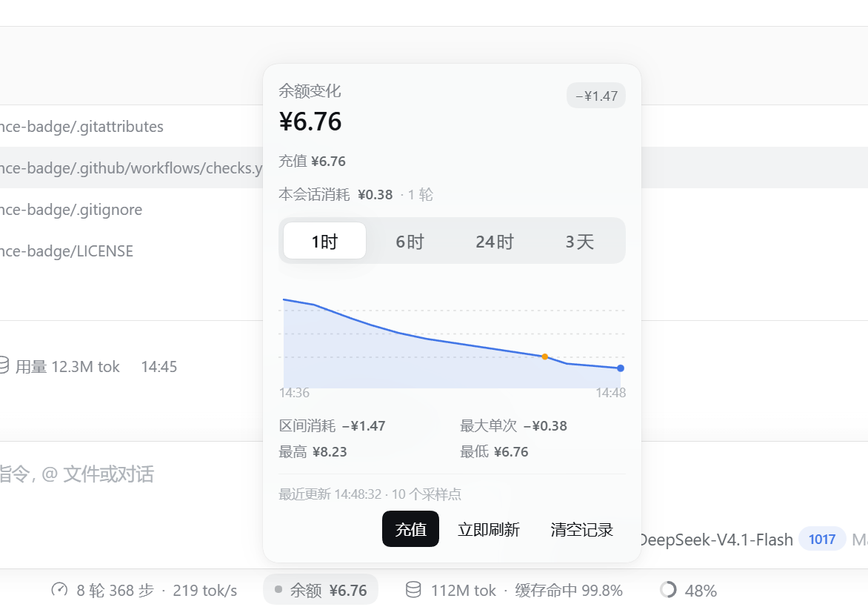The height and width of the screenshot is (607, 868).
Task: Select the DeepSeek-V4.1-Flash model label
Action: click(715, 540)
